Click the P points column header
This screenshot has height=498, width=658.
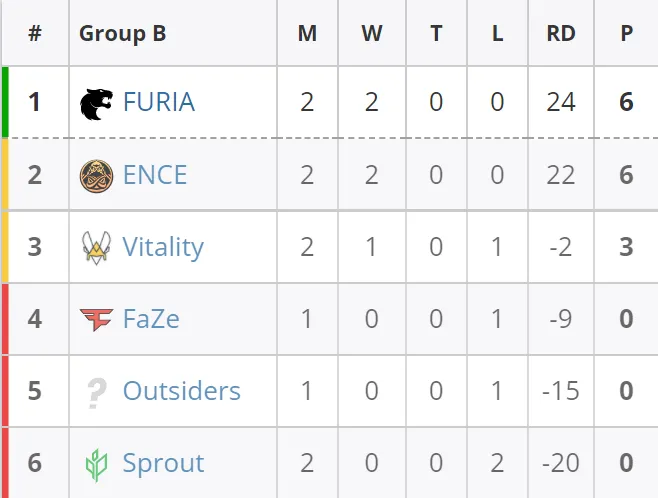627,33
